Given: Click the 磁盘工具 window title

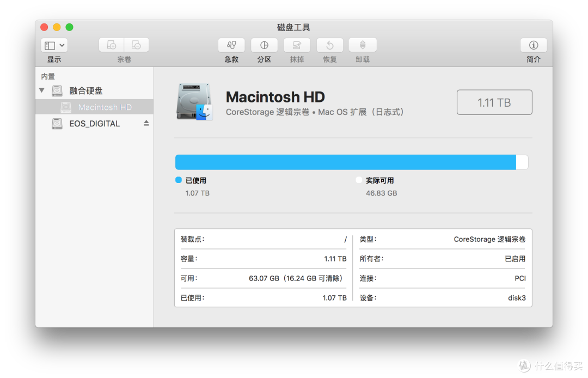Looking at the screenshot, I should tap(293, 27).
